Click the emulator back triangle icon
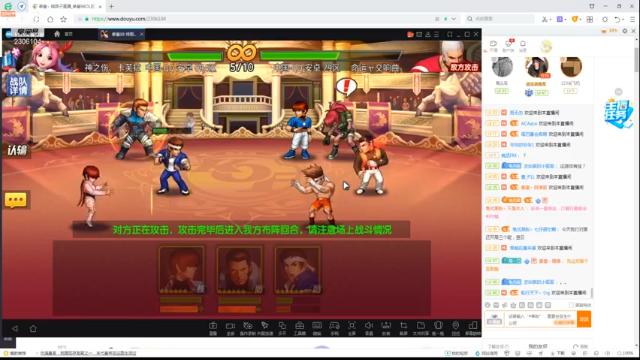640x360 pixels. point(15,328)
